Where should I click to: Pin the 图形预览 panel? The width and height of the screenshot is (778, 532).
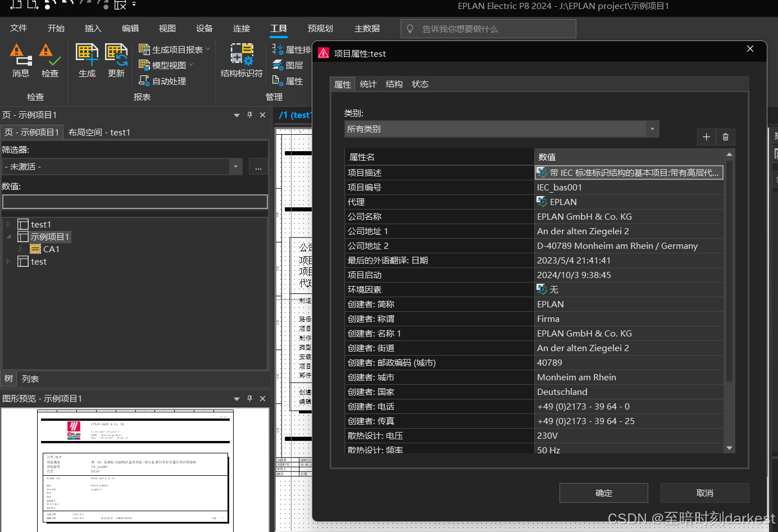tap(250, 398)
